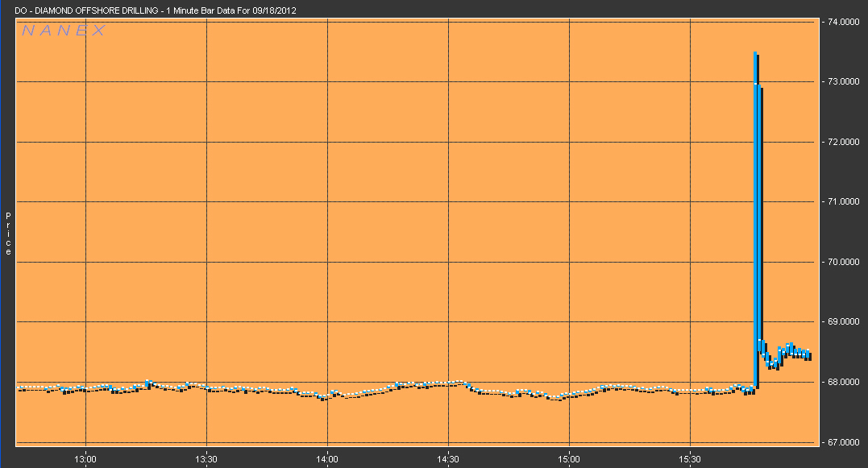868x468 pixels.
Task: Select the 13:30 time axis label
Action: click(206, 459)
